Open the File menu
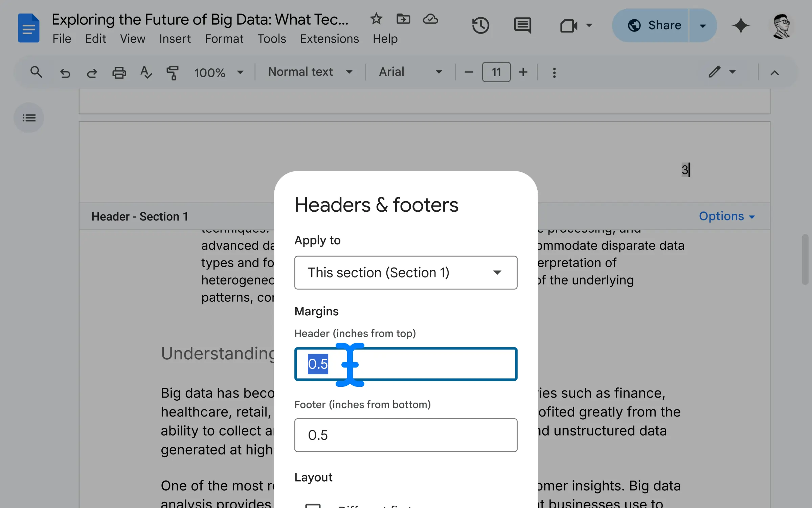Viewport: 812px width, 508px height. click(x=62, y=39)
